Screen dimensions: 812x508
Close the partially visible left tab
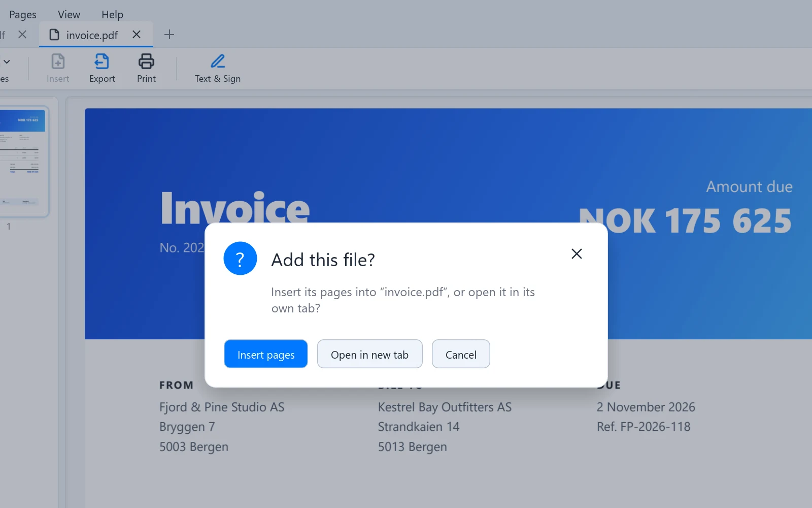point(22,35)
